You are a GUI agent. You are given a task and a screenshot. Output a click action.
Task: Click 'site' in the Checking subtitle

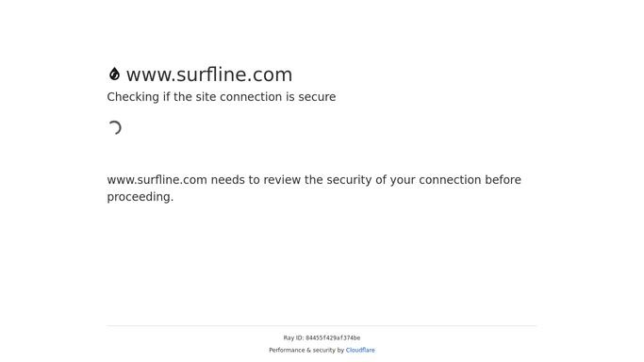[x=204, y=97]
